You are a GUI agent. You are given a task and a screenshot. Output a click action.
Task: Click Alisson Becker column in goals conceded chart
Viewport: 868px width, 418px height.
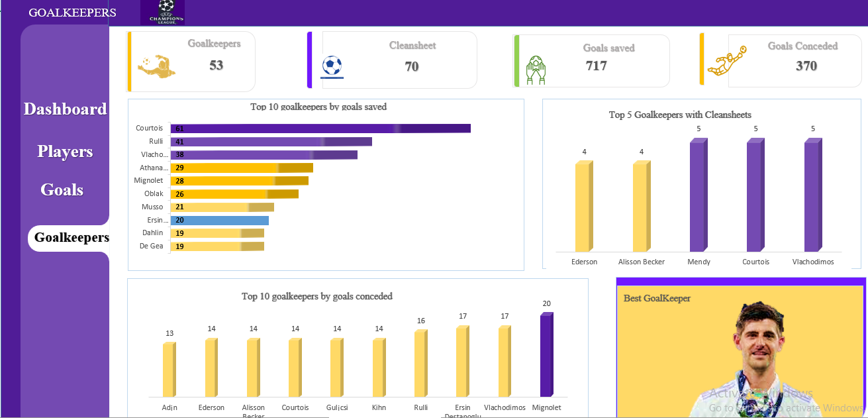point(253,368)
